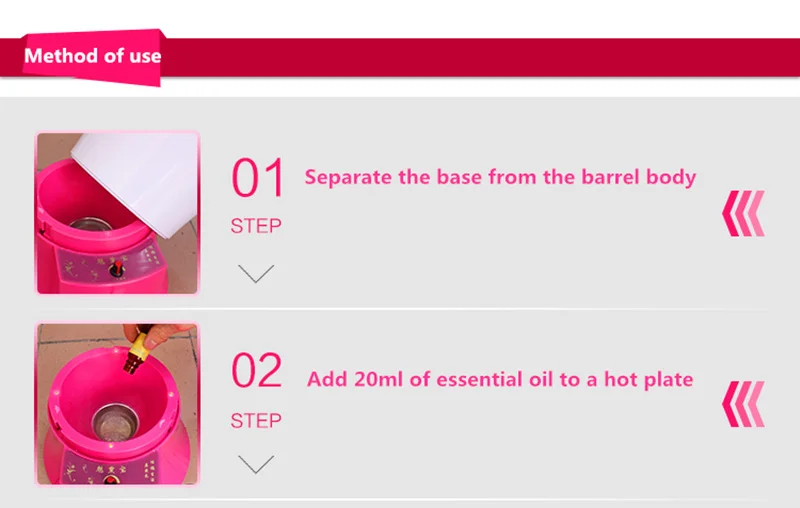
Task: Select the Method of use banner label
Action: tap(92, 56)
